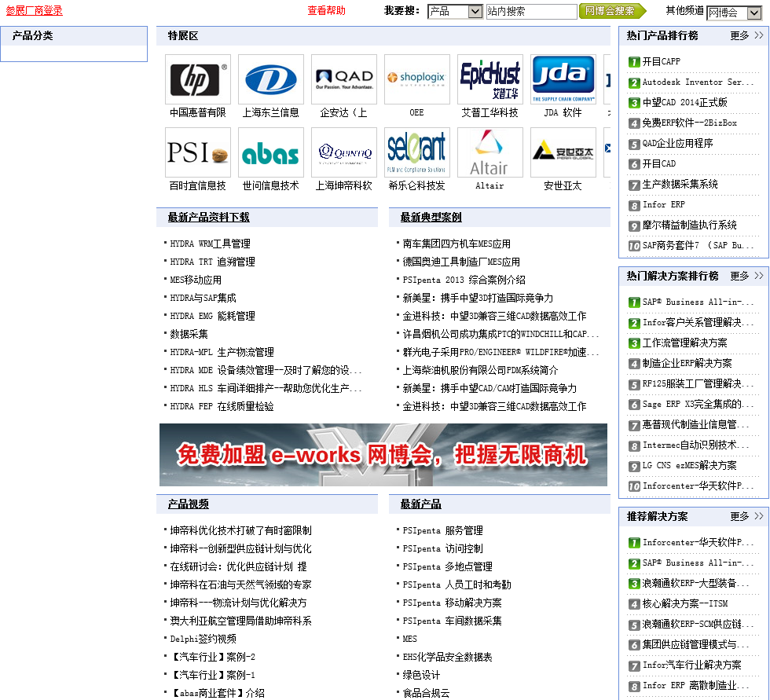Open ranked product 生产数据采集系统
770x700 pixels.
(680, 184)
